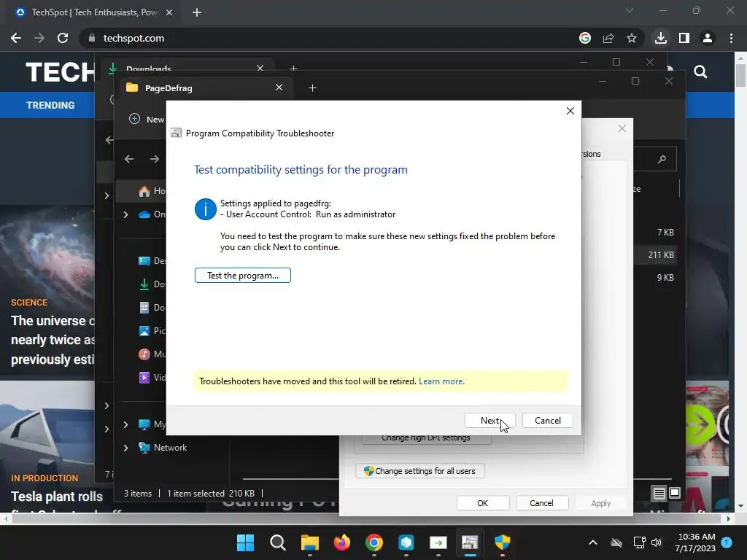This screenshot has height=560, width=747.
Task: Click New in File Explorer toolbar
Action: [x=147, y=119]
